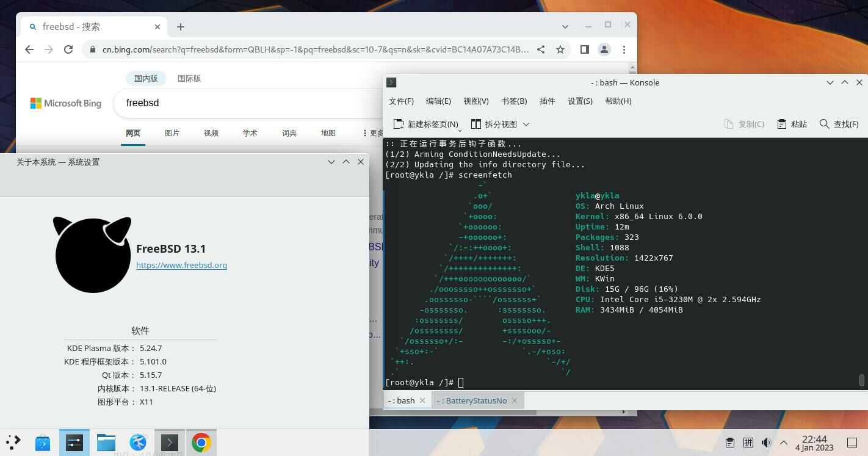Select the KDE Plasma 版本 5.24.7 value
868x456 pixels.
pyautogui.click(x=151, y=348)
